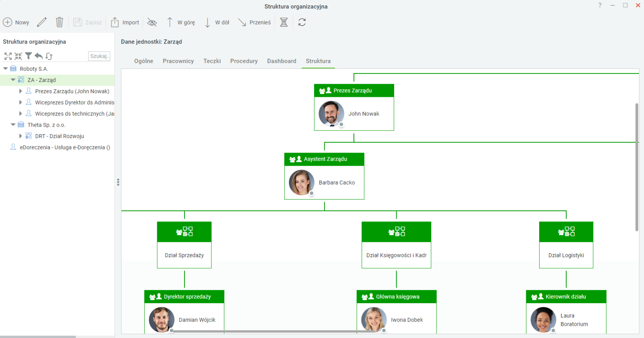Expand Wiceprezes Dyrektor ds Adminis node
The width and height of the screenshot is (644, 338).
click(x=21, y=102)
